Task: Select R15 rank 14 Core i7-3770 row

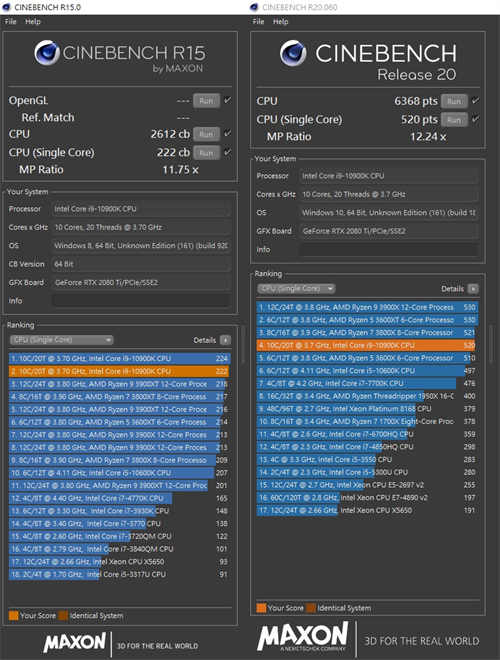Action: (x=119, y=524)
